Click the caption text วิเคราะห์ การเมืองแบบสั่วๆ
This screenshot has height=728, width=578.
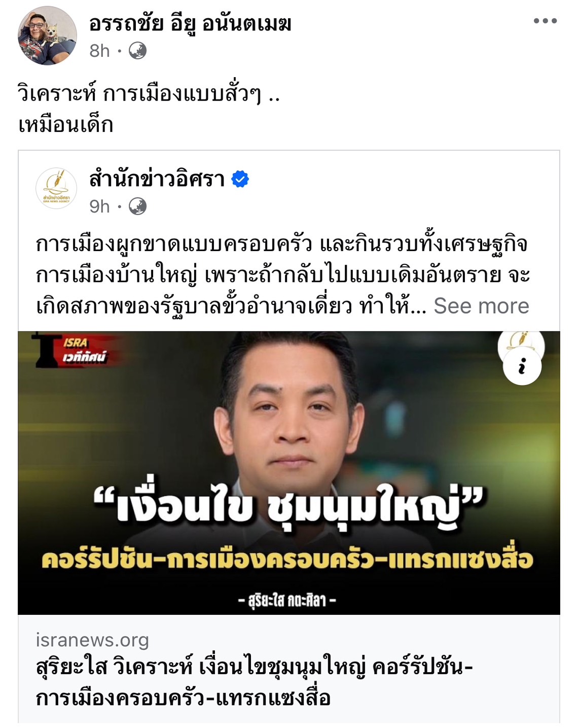point(149,94)
